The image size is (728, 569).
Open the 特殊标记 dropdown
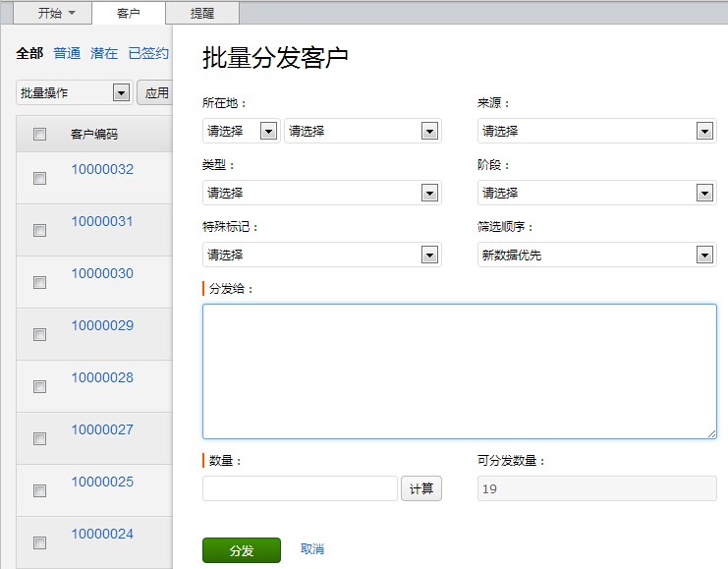click(x=321, y=255)
